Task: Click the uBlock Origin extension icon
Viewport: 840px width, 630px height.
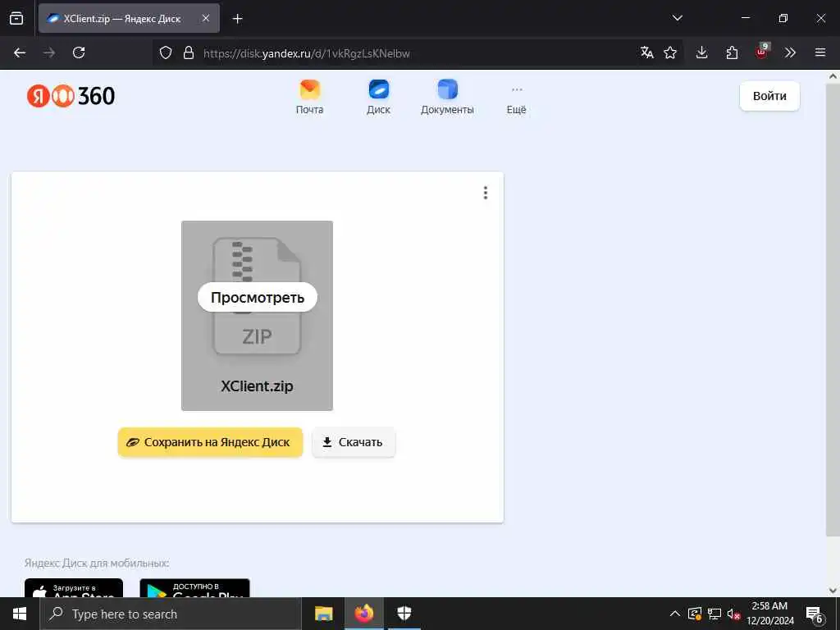Action: point(762,52)
